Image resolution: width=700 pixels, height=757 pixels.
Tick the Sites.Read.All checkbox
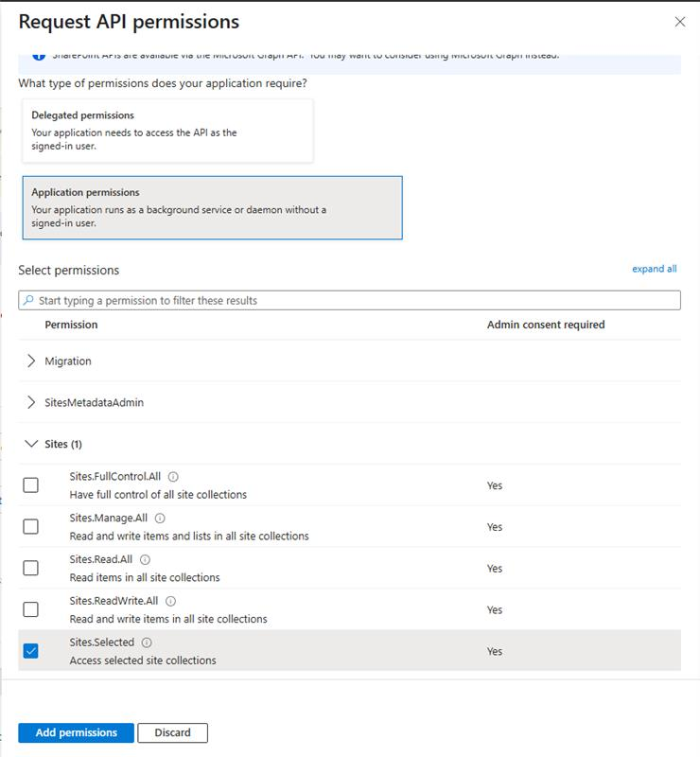31,569
